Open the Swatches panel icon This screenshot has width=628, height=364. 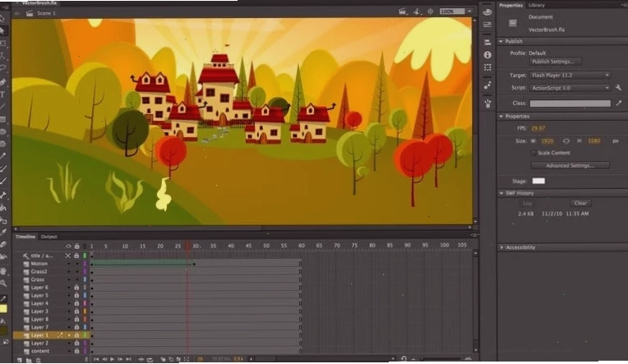(487, 25)
